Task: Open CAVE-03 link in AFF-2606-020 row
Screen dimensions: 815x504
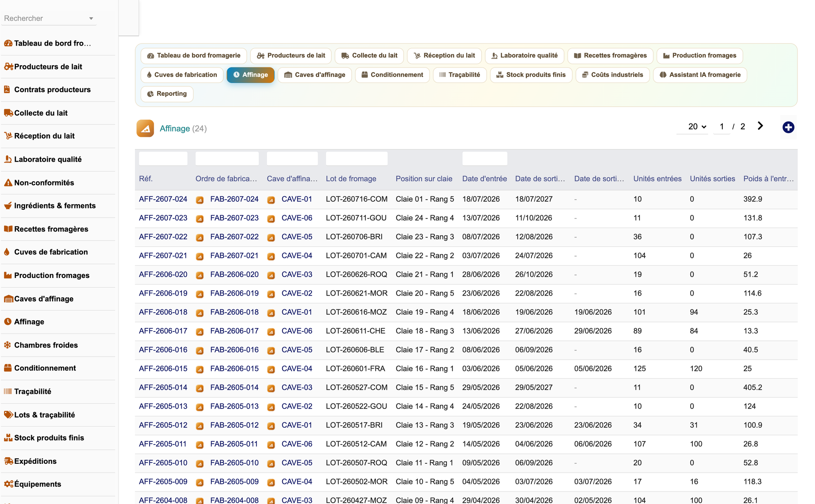Action: click(297, 275)
